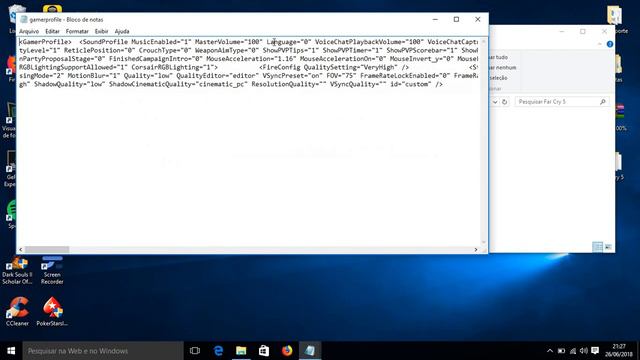Click the right arrow of Notepad's horizontal scrollbar
This screenshot has height=360, width=640.
[x=476, y=249]
